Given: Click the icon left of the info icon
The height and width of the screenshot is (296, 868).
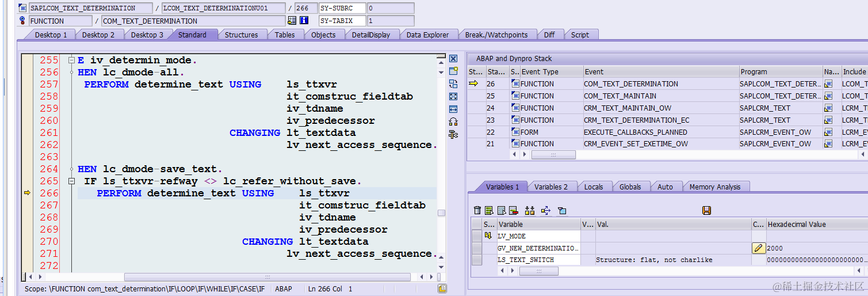Looking at the screenshot, I should point(292,21).
